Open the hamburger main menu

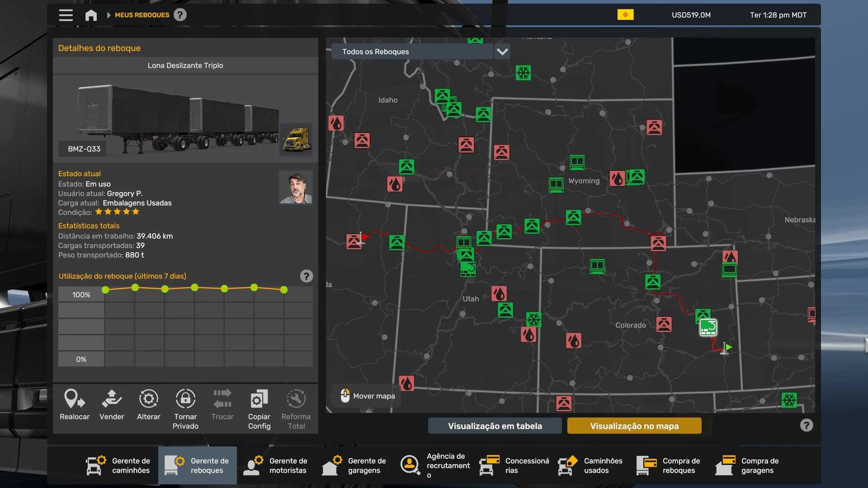(x=66, y=15)
